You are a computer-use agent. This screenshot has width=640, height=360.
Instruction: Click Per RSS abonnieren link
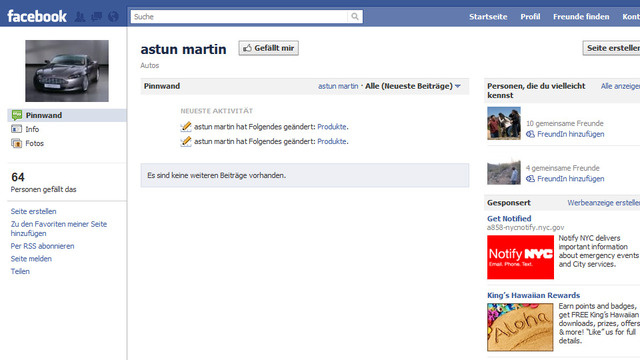(42, 246)
